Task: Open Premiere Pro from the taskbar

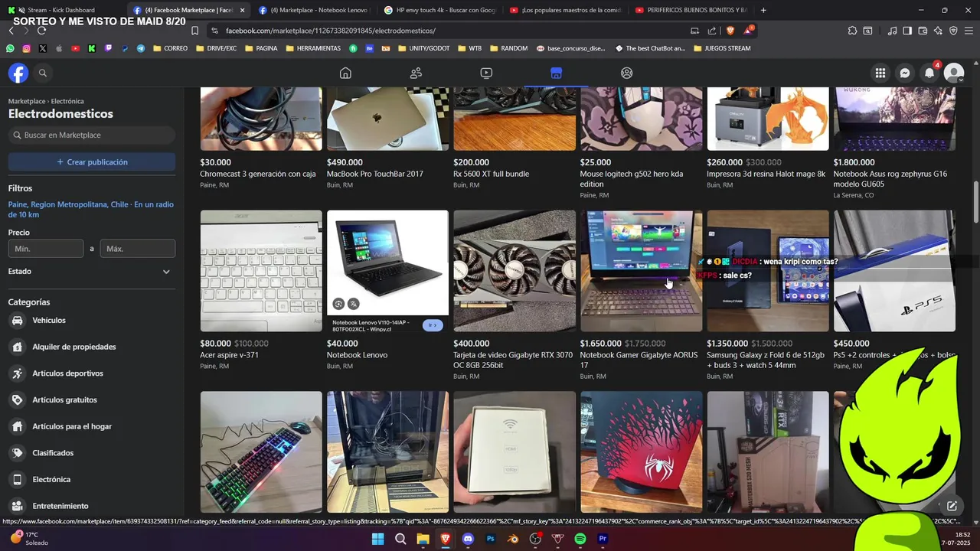Action: coord(603,539)
